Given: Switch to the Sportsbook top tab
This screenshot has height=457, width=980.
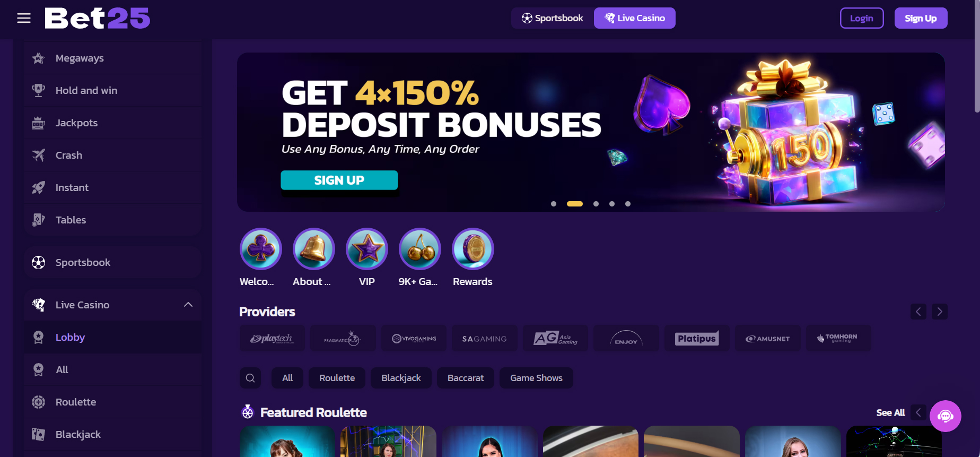Looking at the screenshot, I should (553, 18).
